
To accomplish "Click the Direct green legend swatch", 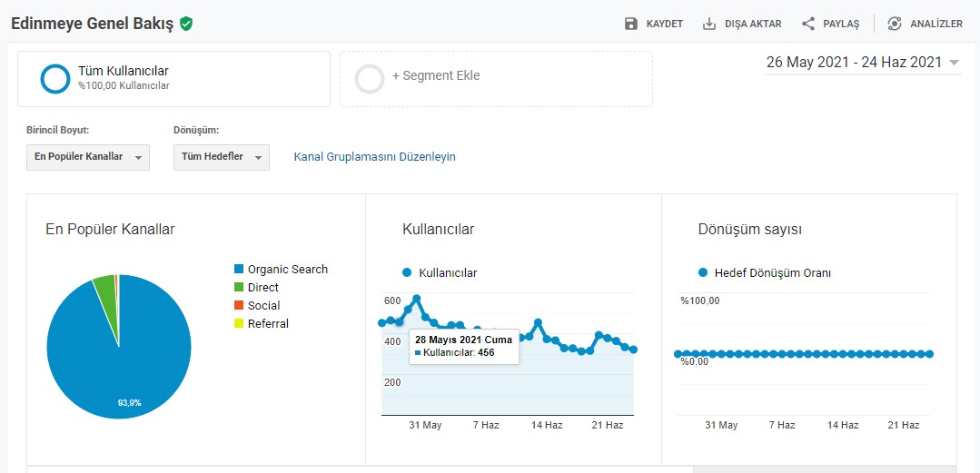I will 239,288.
